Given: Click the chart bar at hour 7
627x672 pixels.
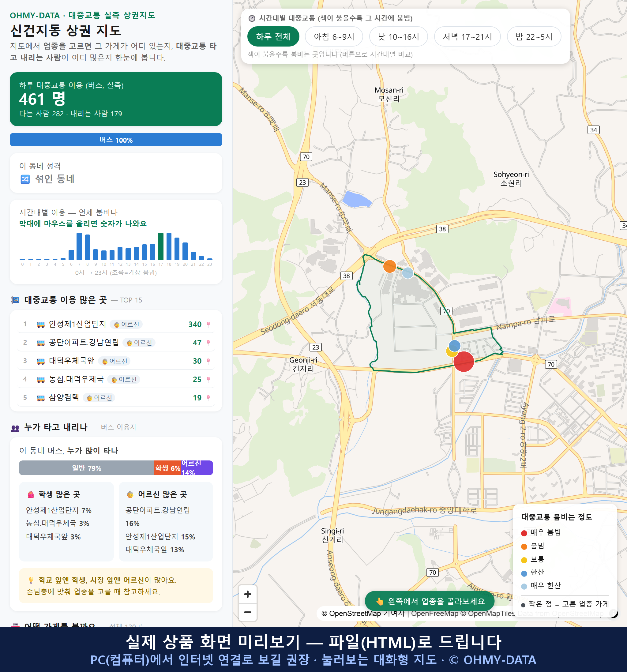Looking at the screenshot, I should coord(79,246).
